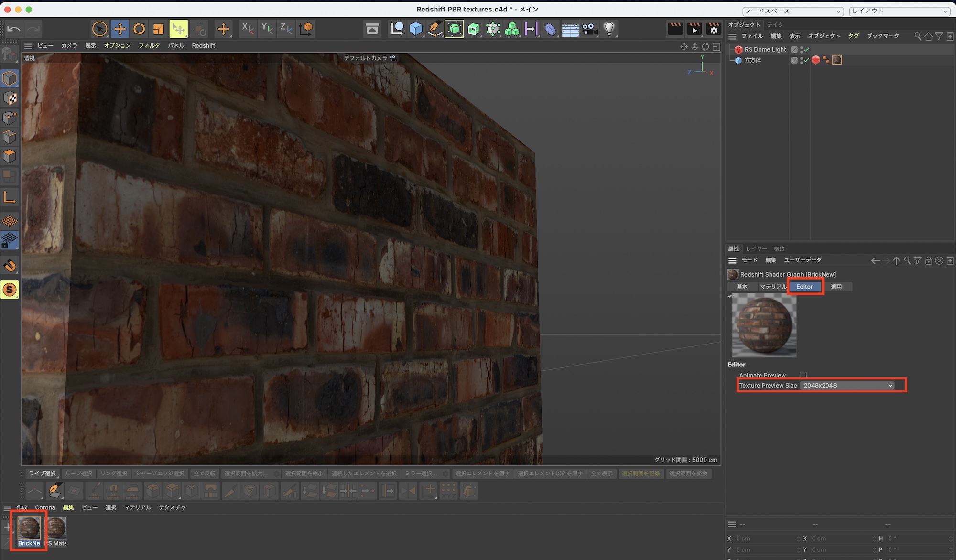This screenshot has width=956, height=560.
Task: Click the ループ選択 button
Action: [x=78, y=474]
